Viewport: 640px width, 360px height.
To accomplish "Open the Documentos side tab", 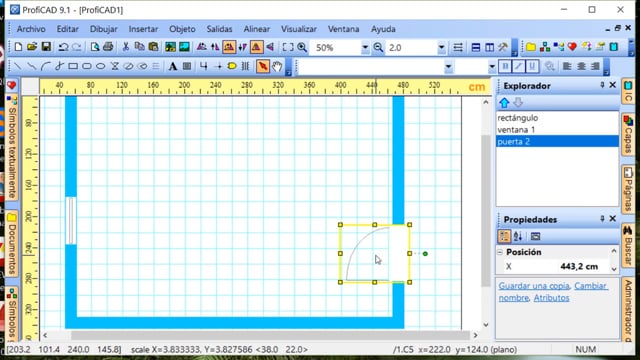I will coord(12,244).
